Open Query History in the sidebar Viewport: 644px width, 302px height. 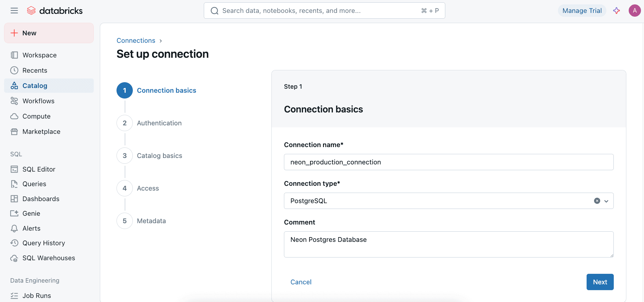(49, 243)
